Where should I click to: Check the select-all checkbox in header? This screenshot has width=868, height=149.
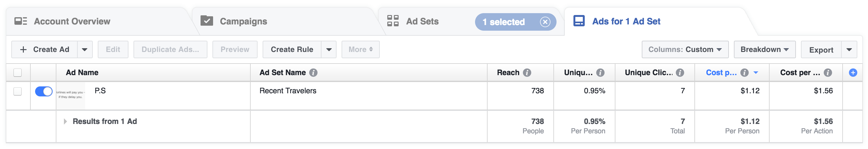18,73
